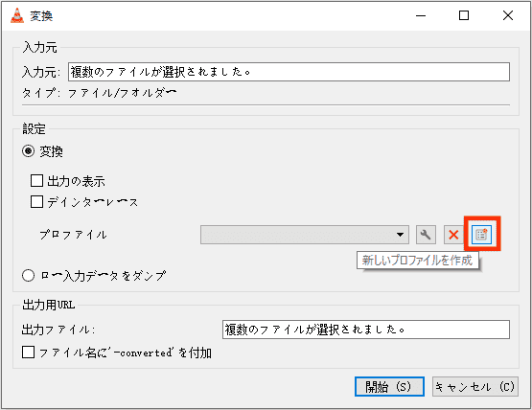Click the キャンセル (C) button
The height and width of the screenshot is (410, 532).
coord(475,387)
